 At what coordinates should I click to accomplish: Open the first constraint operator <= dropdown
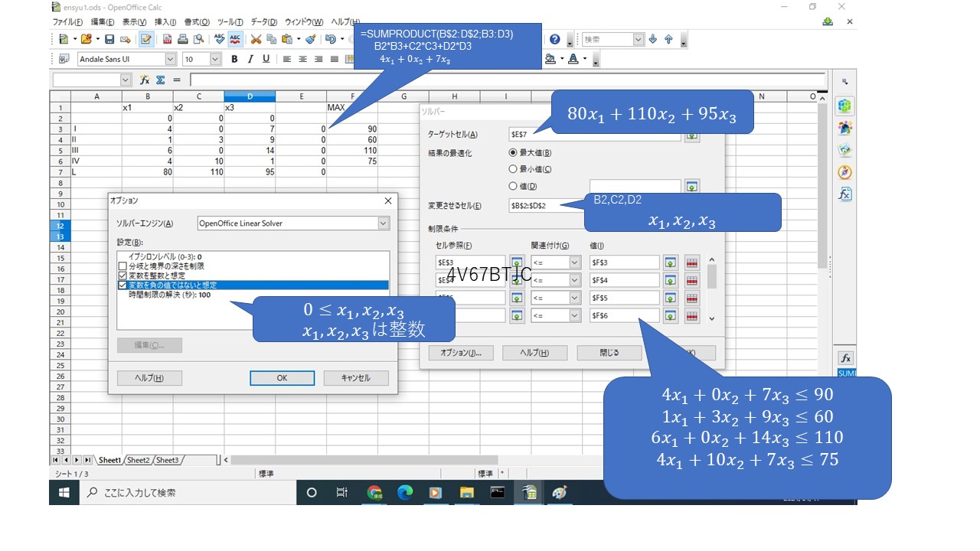click(x=575, y=262)
